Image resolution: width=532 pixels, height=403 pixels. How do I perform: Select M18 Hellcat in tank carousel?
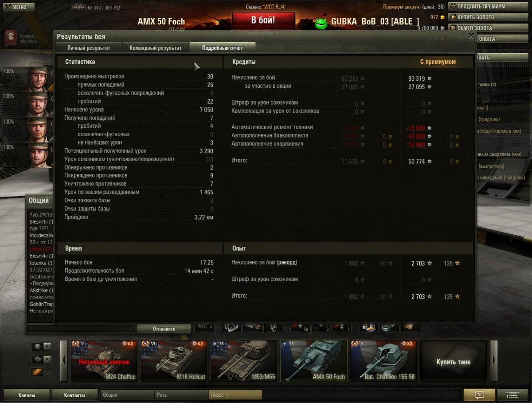173,361
